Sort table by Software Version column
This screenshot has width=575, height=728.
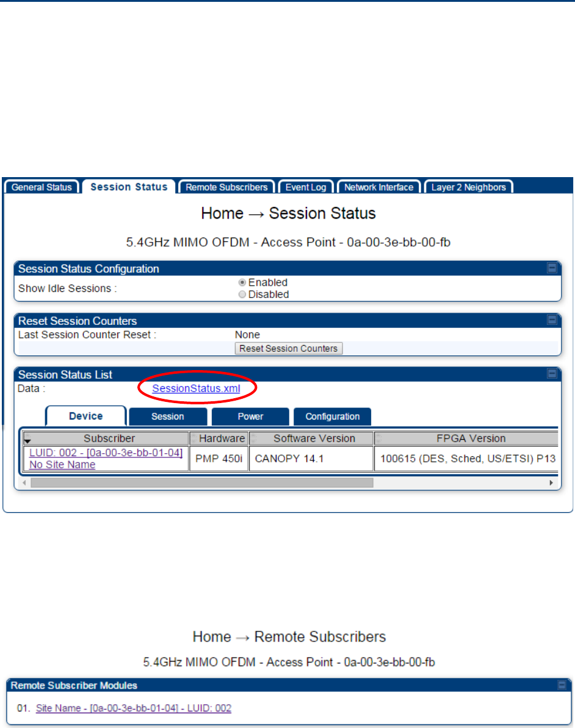(311, 439)
